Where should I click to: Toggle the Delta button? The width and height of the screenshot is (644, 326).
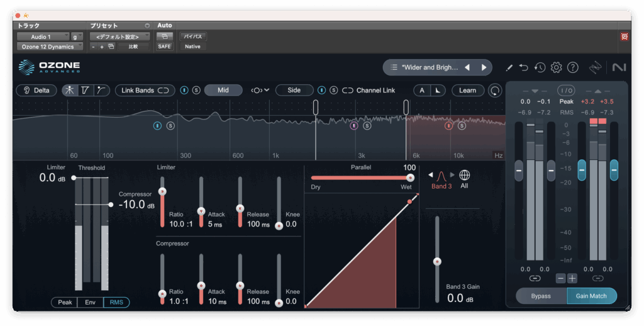pos(35,90)
